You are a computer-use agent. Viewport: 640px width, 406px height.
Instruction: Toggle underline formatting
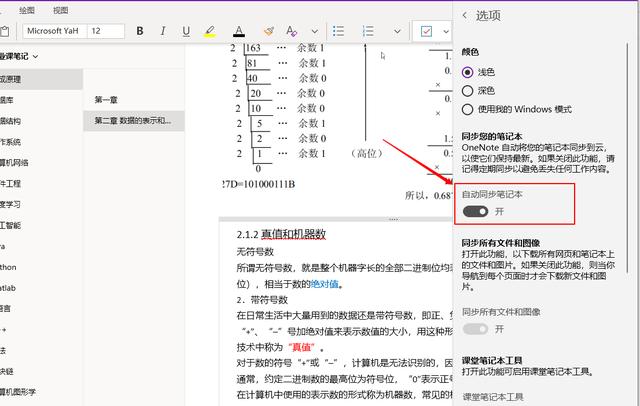(x=186, y=31)
